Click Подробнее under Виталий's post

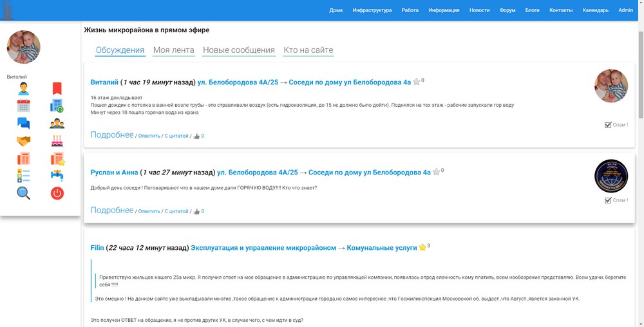tap(112, 135)
